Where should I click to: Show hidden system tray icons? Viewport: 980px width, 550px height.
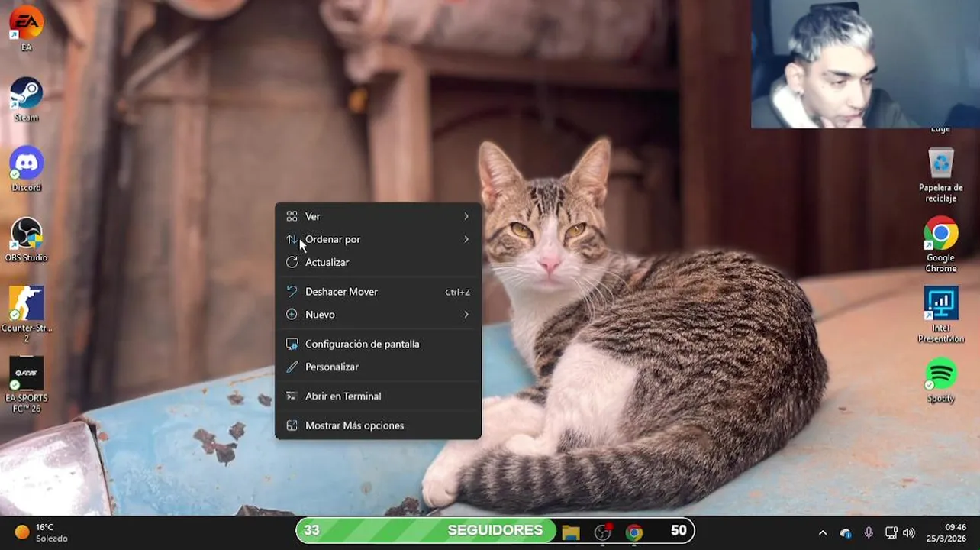pyautogui.click(x=822, y=532)
